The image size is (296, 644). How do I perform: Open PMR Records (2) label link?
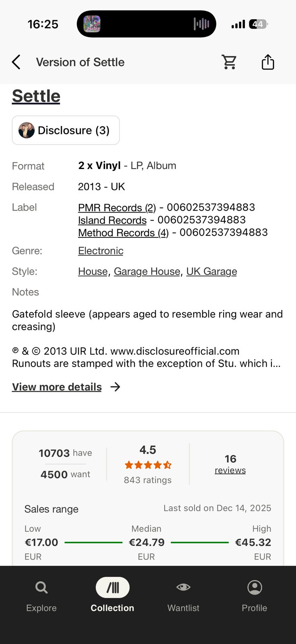pyautogui.click(x=117, y=208)
